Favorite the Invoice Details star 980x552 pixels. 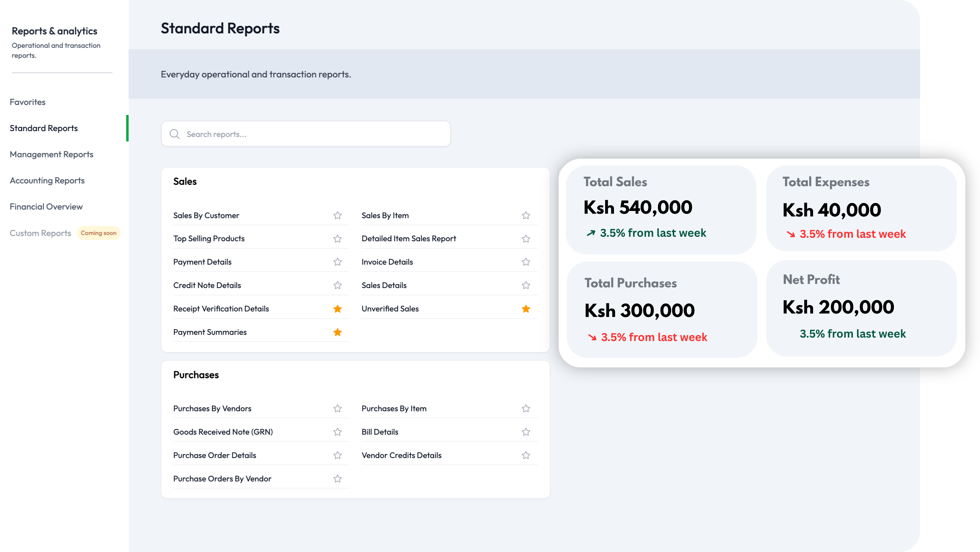pos(526,262)
